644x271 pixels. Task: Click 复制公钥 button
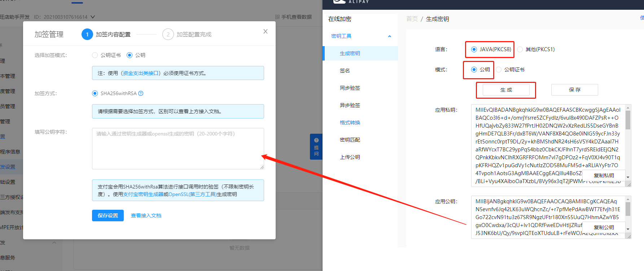coord(604,227)
